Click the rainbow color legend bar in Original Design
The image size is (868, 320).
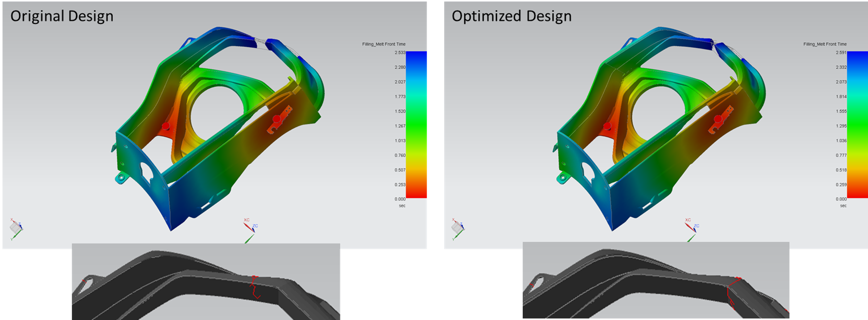pyautogui.click(x=416, y=125)
